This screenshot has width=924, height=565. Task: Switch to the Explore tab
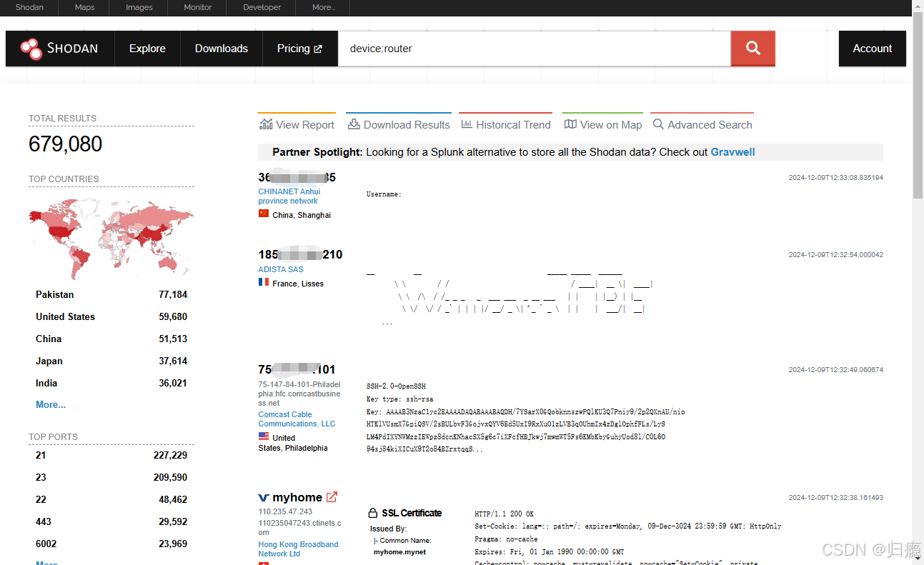147,49
